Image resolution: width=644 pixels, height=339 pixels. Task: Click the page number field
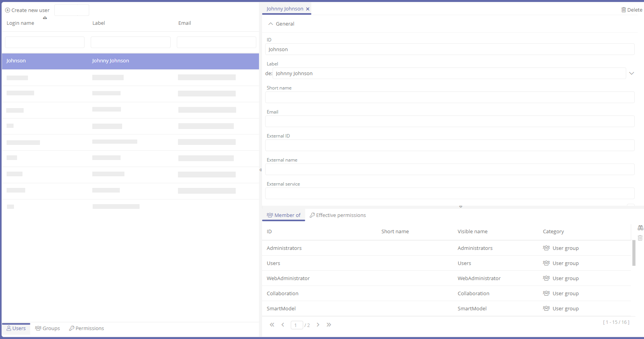[x=297, y=325]
